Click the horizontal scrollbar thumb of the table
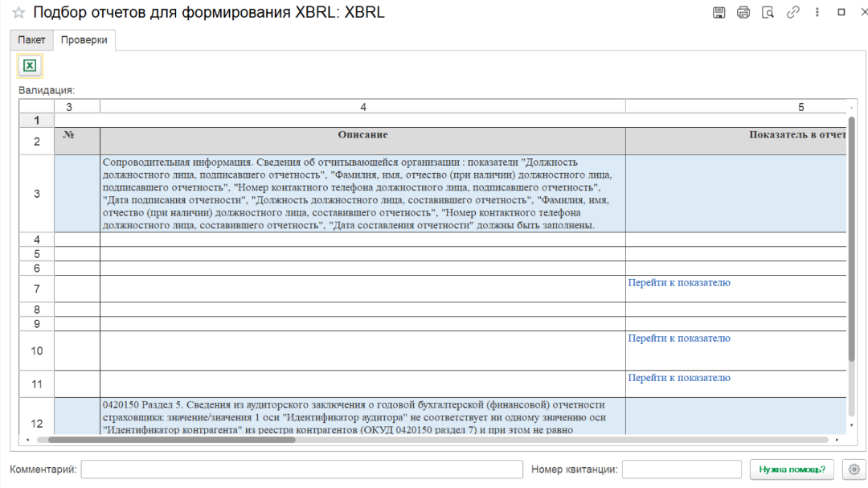This screenshot has height=488, width=868. tap(172, 440)
